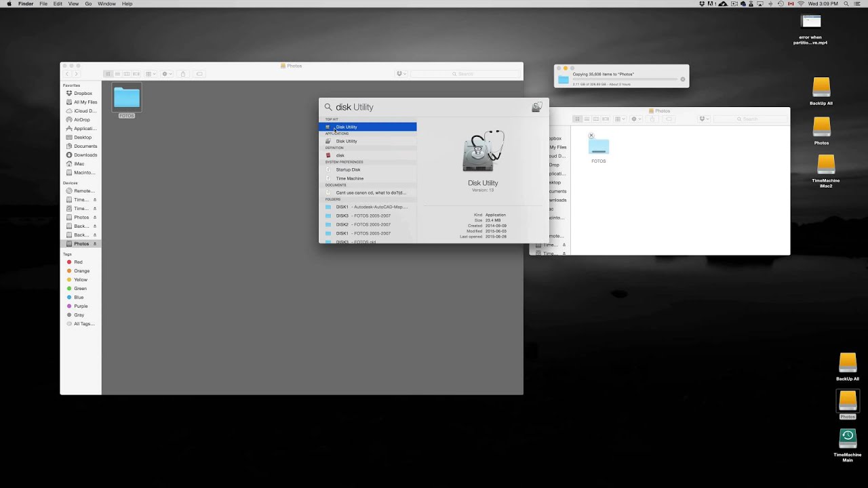868x488 pixels.
Task: Click the search field in left Photos window
Action: tap(465, 74)
